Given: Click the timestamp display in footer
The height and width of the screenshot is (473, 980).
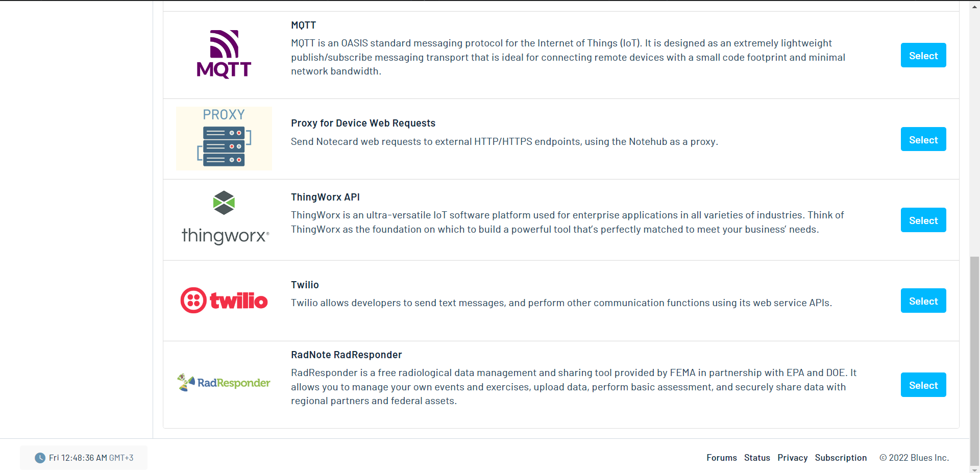Looking at the screenshot, I should pos(91,458).
